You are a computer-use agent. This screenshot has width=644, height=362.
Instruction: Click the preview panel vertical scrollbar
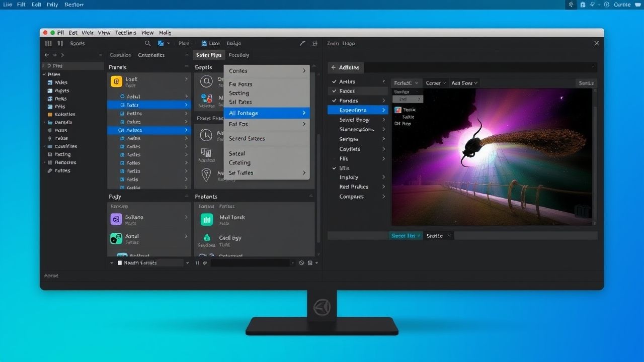(596, 157)
